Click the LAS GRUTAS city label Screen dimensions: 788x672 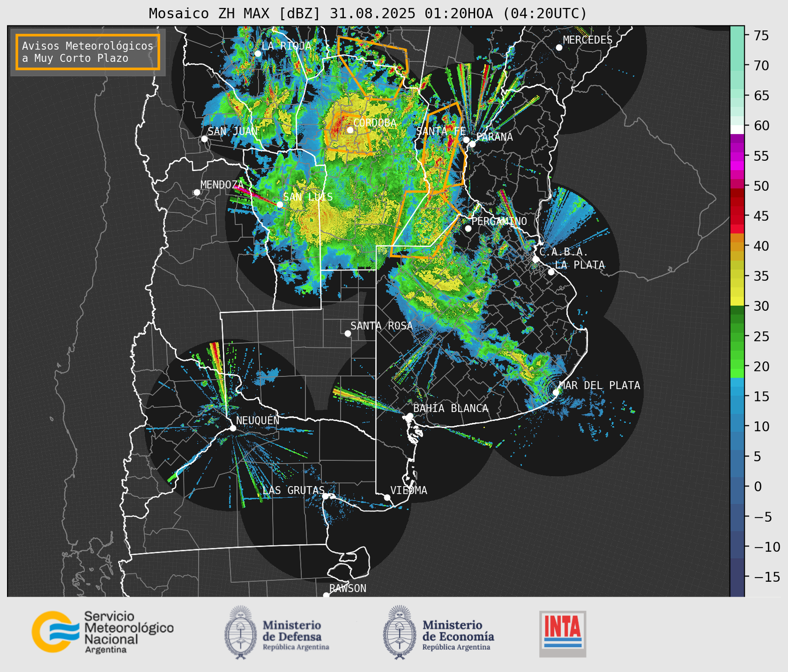click(x=293, y=490)
